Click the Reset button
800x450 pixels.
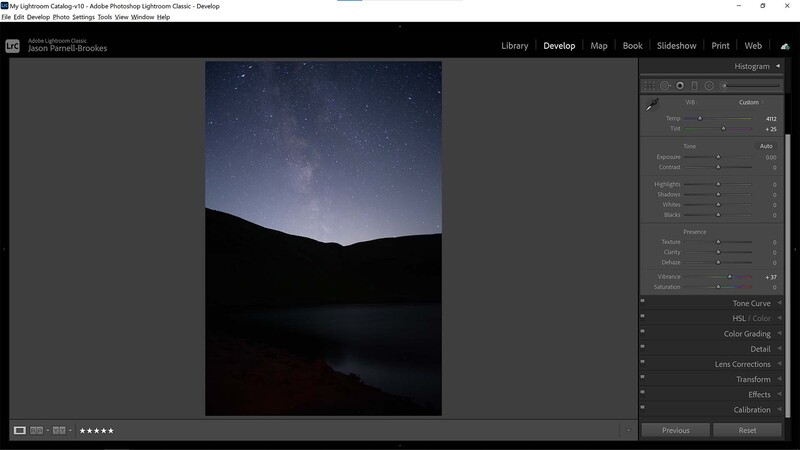point(747,431)
